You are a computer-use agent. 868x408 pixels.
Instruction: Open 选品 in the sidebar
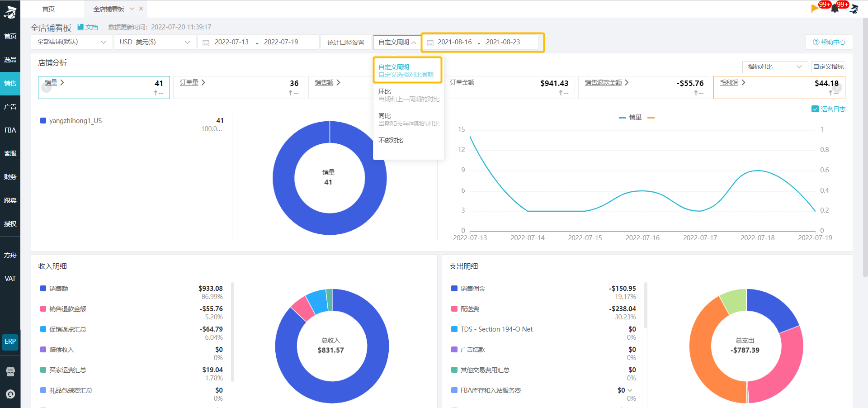[x=10, y=60]
